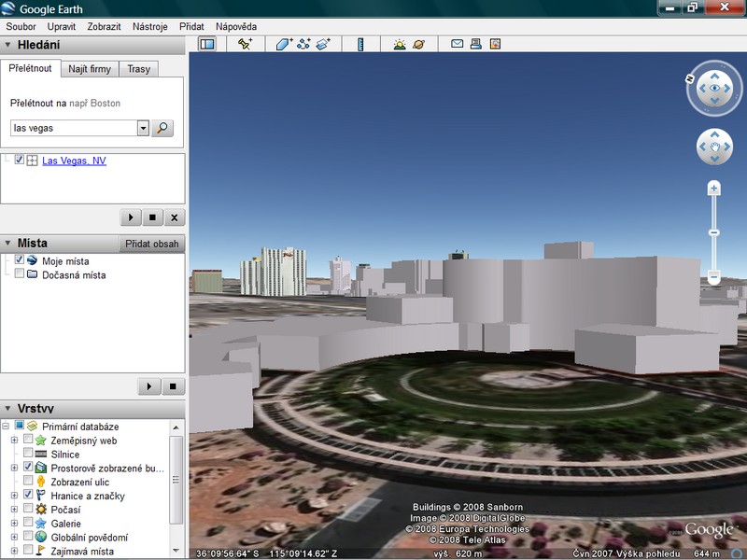Open the Upravit menu
This screenshot has height=560, width=747.
[62, 27]
